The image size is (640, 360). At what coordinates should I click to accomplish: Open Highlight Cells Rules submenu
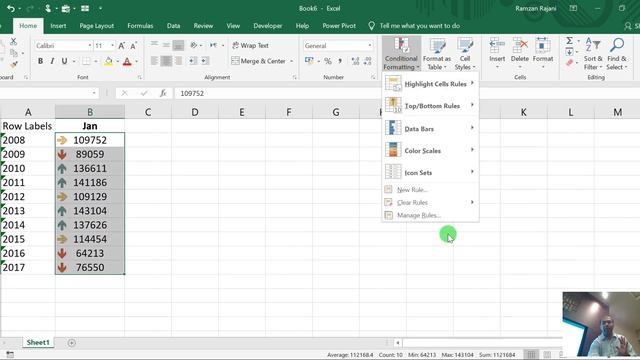coord(430,84)
